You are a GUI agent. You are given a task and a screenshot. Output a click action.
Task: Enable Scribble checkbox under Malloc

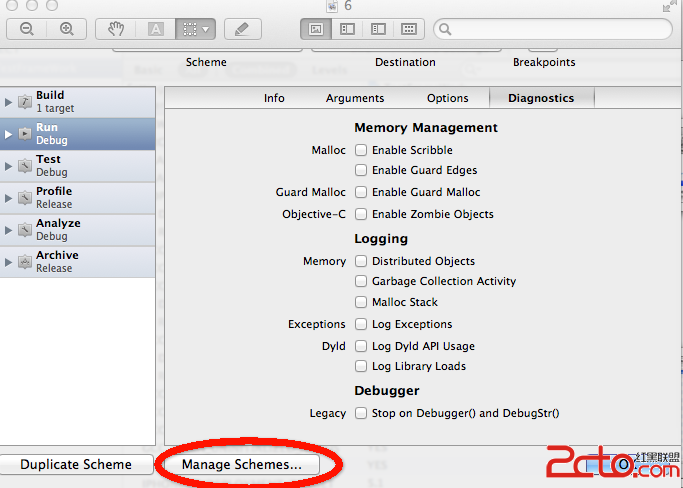coord(361,150)
